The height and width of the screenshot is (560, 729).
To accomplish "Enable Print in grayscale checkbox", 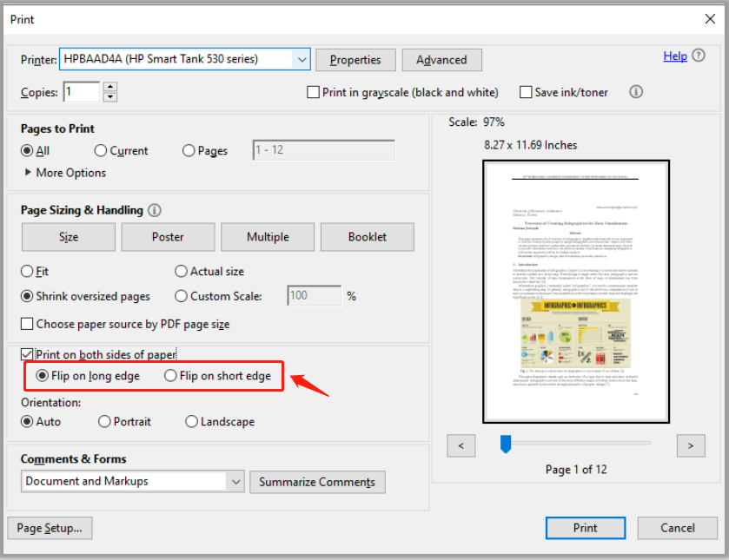I will [x=314, y=92].
